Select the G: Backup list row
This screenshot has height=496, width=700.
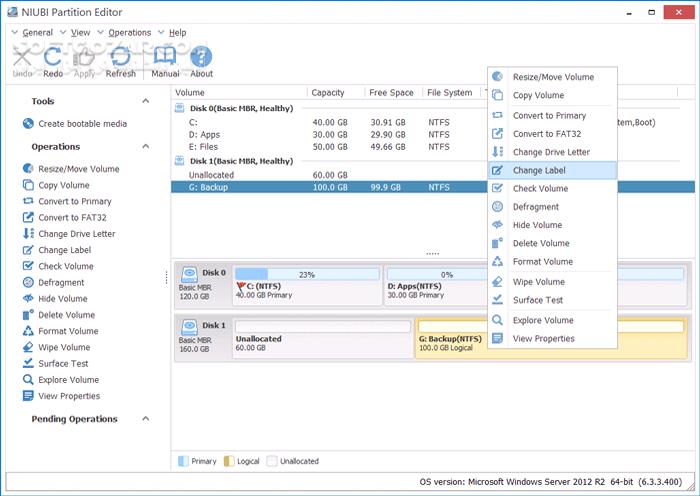click(329, 187)
